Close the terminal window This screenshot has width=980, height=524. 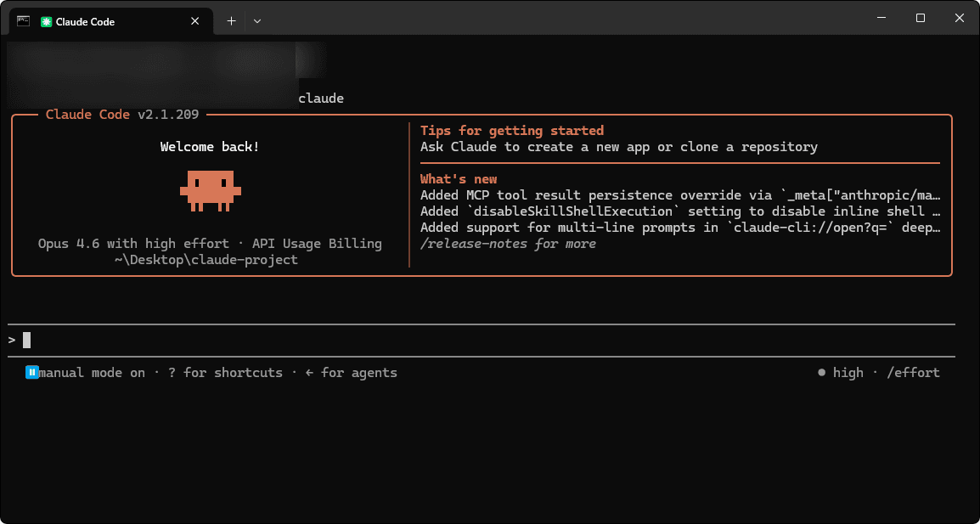coord(960,18)
